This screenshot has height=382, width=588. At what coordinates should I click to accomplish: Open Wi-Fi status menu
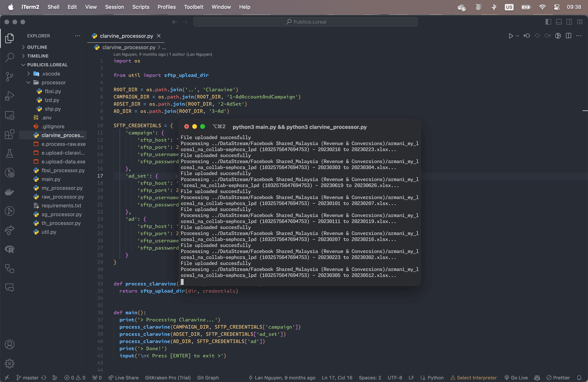click(542, 7)
